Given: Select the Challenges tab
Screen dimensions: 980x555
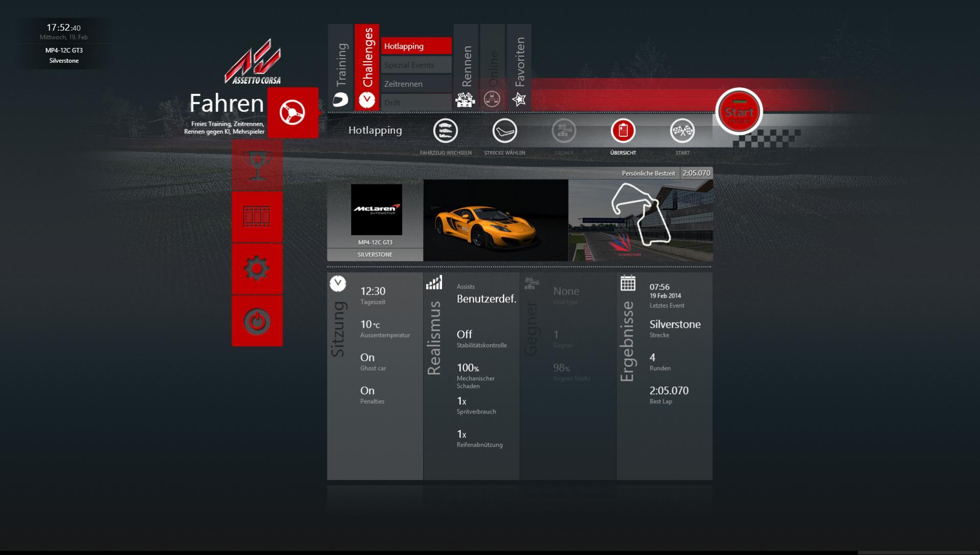Looking at the screenshot, I should coord(367,66).
